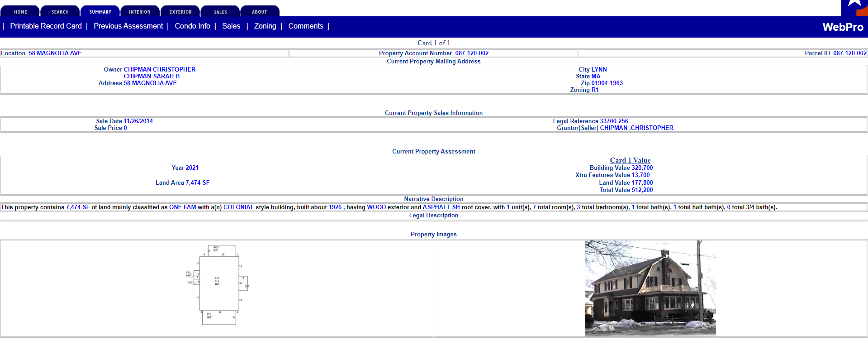Click the star logo icon
Image resolution: width=868 pixels, height=355 pixels.
pos(854,8)
